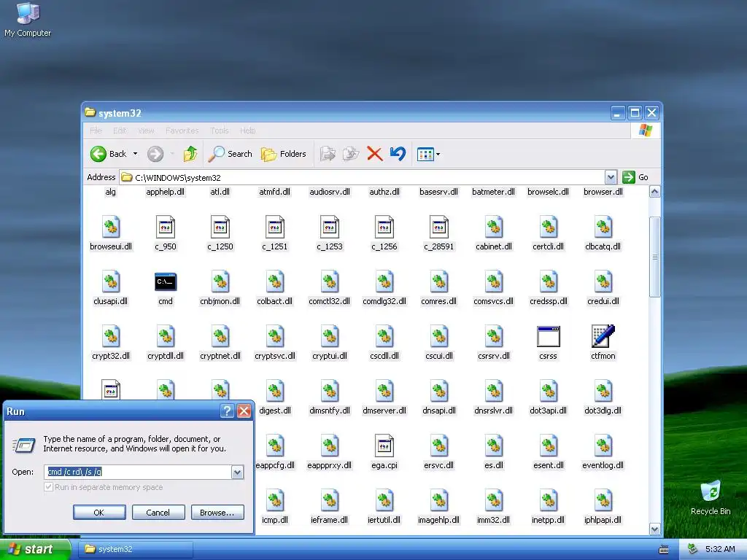Click the Copy To toolbar icon
Viewport: 747px width, 560px height.
(x=351, y=154)
